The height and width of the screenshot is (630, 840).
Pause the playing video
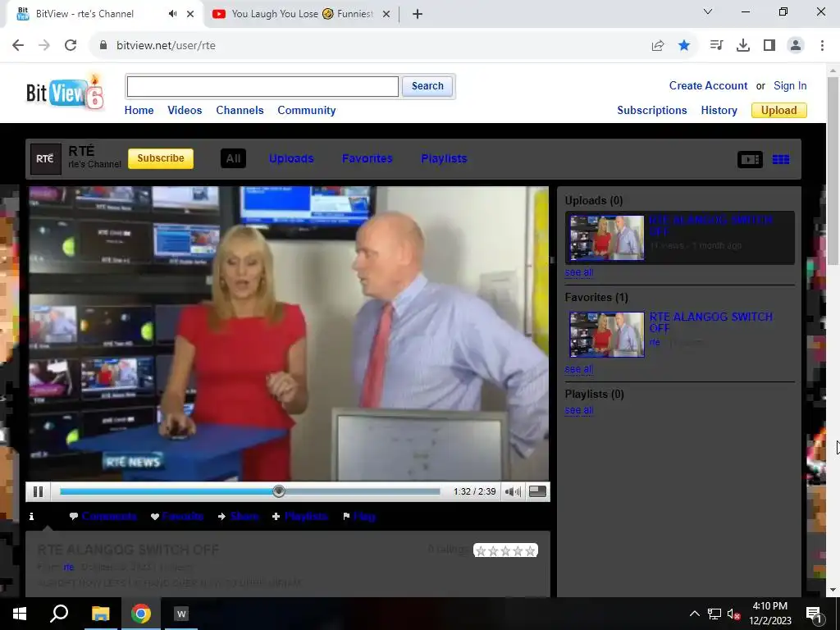tap(38, 492)
